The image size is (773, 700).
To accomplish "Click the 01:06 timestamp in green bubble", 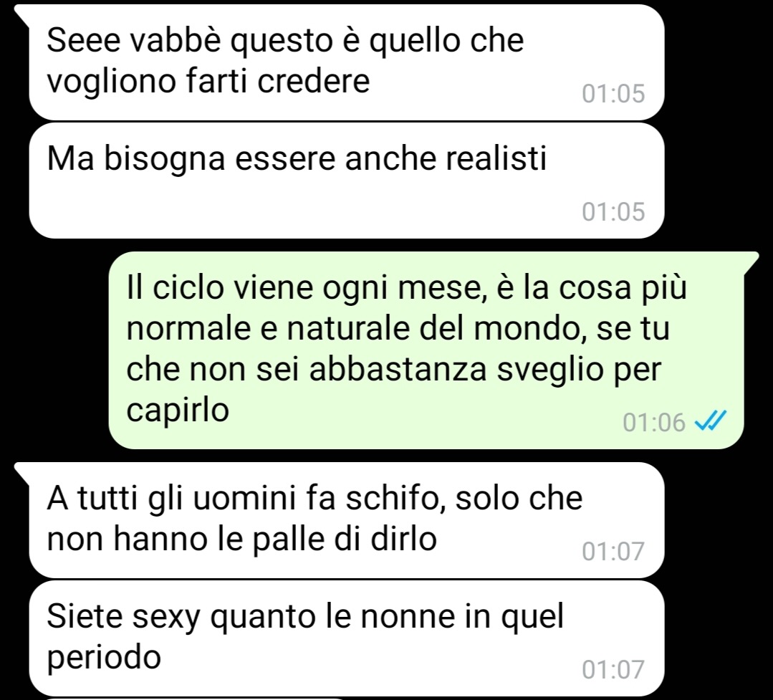I will 653,423.
